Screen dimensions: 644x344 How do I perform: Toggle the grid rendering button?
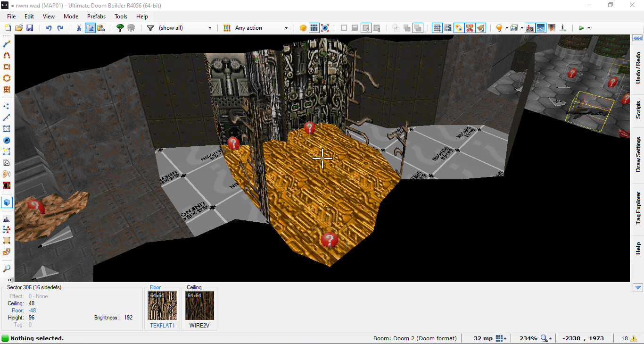point(314,28)
